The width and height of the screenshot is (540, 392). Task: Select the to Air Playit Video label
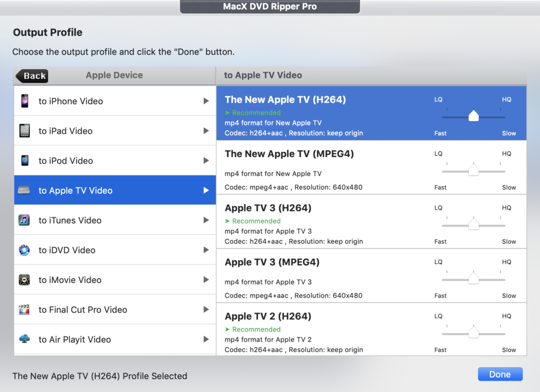pyautogui.click(x=75, y=339)
